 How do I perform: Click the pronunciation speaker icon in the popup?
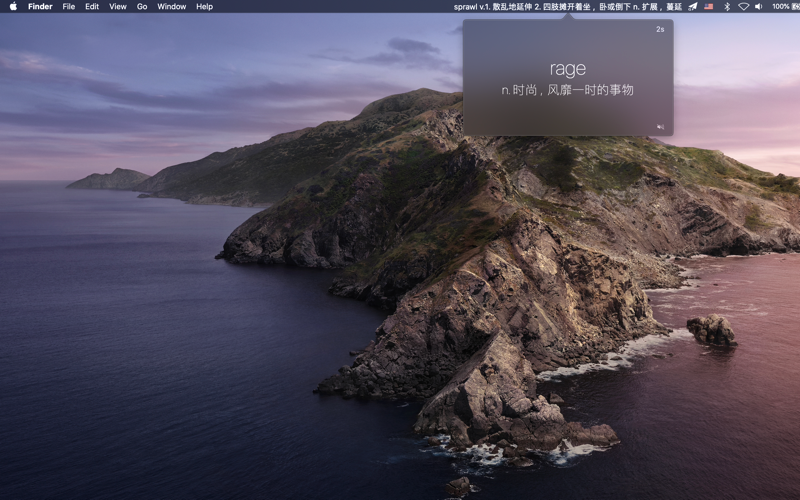660,127
